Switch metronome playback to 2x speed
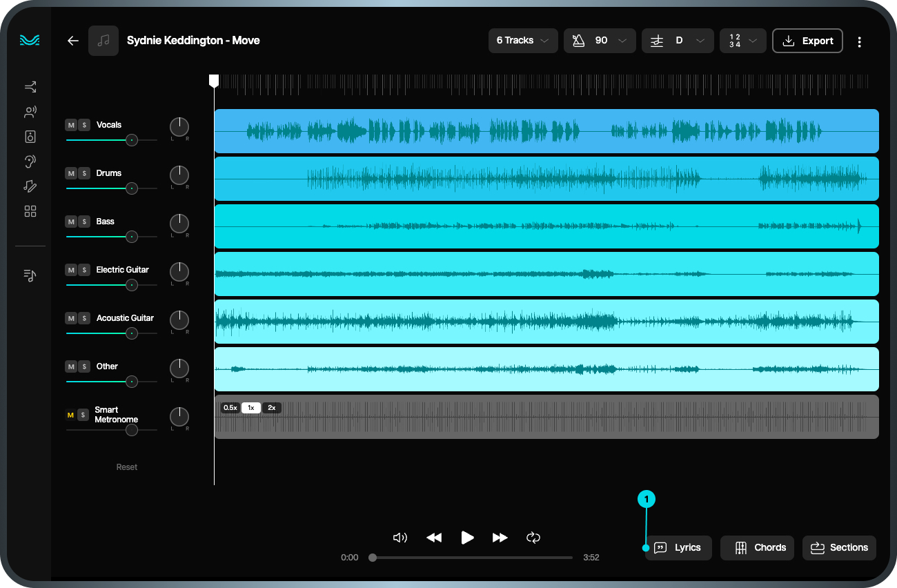897x588 pixels. 272,407
